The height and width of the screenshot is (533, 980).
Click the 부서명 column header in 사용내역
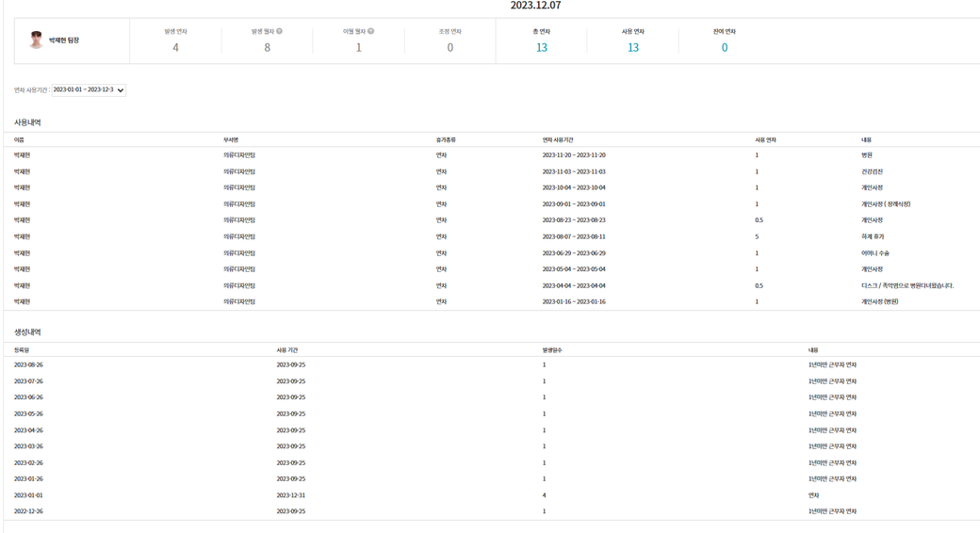[x=231, y=139]
